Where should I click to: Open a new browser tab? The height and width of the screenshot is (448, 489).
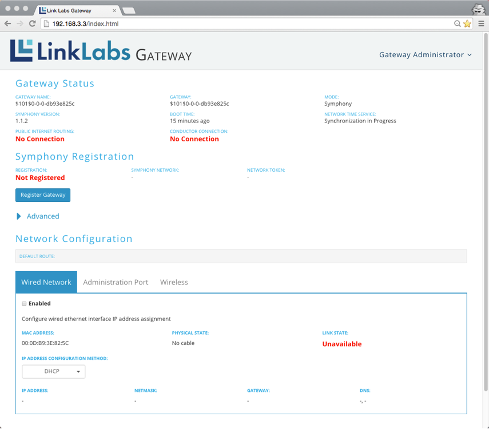pyautogui.click(x=129, y=10)
